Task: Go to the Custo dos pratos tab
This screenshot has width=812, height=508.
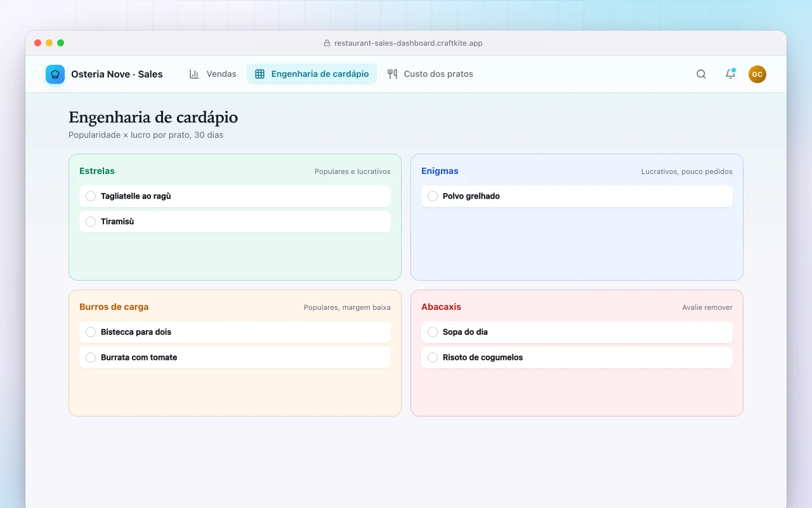Action: click(x=430, y=74)
